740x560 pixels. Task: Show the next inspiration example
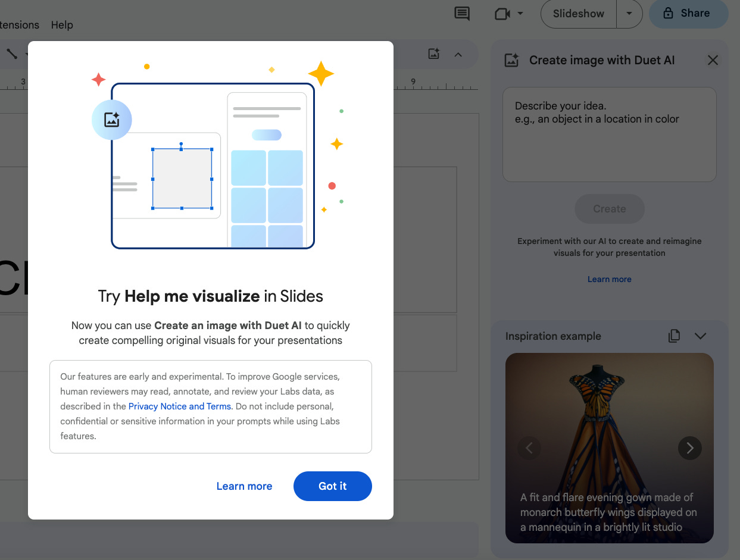point(690,448)
